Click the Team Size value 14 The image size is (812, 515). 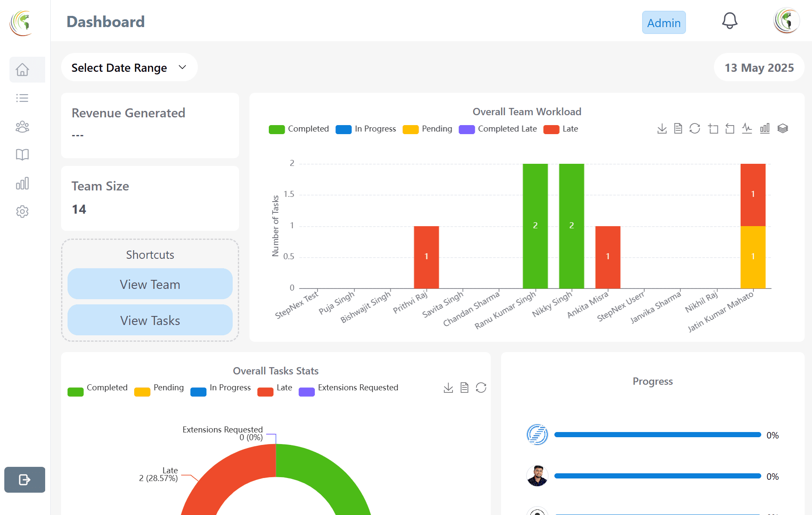click(79, 209)
